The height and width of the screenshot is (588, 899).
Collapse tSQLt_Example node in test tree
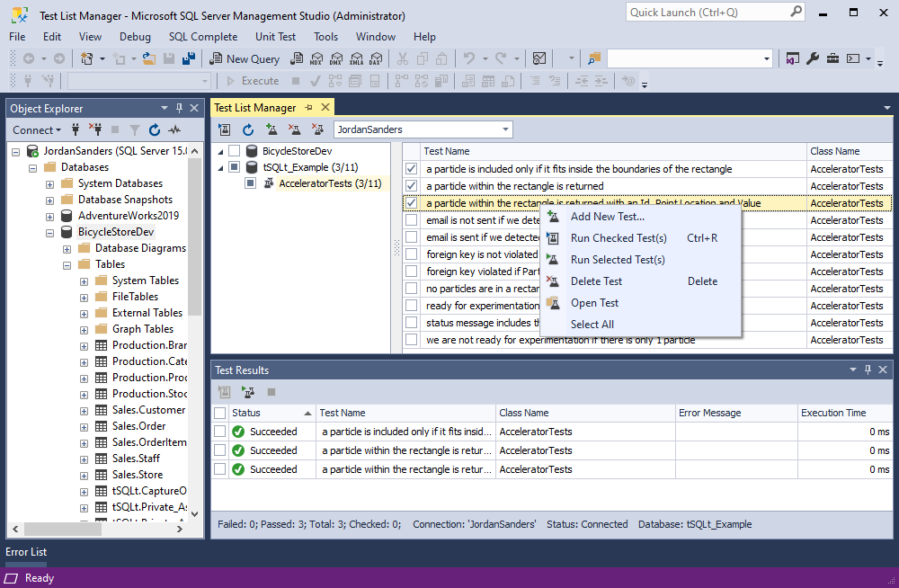pos(221,167)
